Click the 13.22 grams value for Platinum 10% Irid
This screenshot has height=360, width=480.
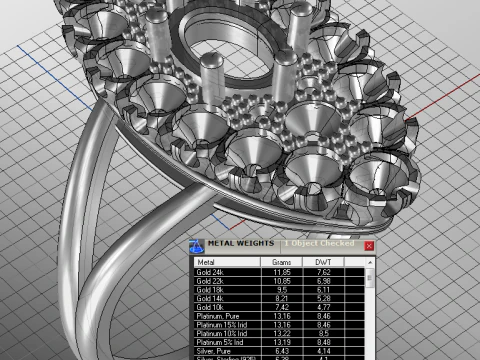tap(282, 333)
